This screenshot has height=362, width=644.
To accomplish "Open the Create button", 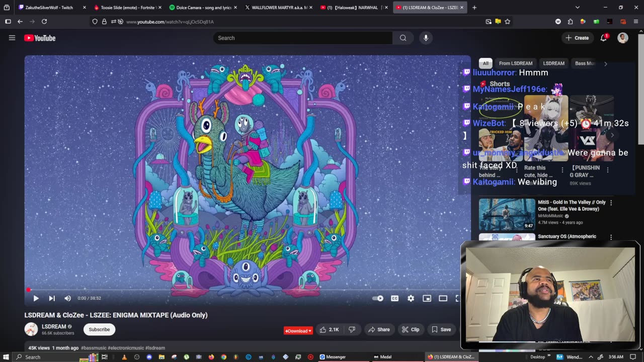I will click(x=577, y=38).
